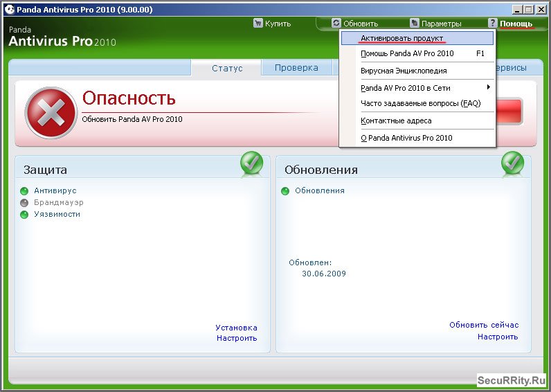
Task: Minimize the Panda Antivirus window
Action: (x=516, y=10)
